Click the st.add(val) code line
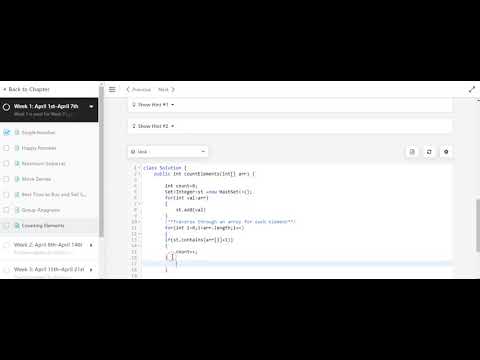Viewport: 480px width, 360px height. click(191, 210)
